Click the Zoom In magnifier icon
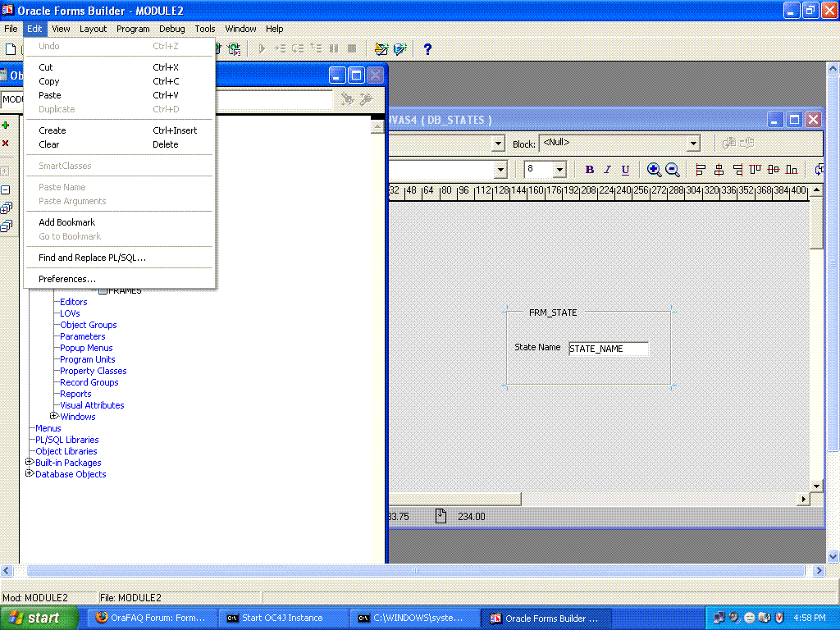Screen dimensions: 840x630 point(654,170)
